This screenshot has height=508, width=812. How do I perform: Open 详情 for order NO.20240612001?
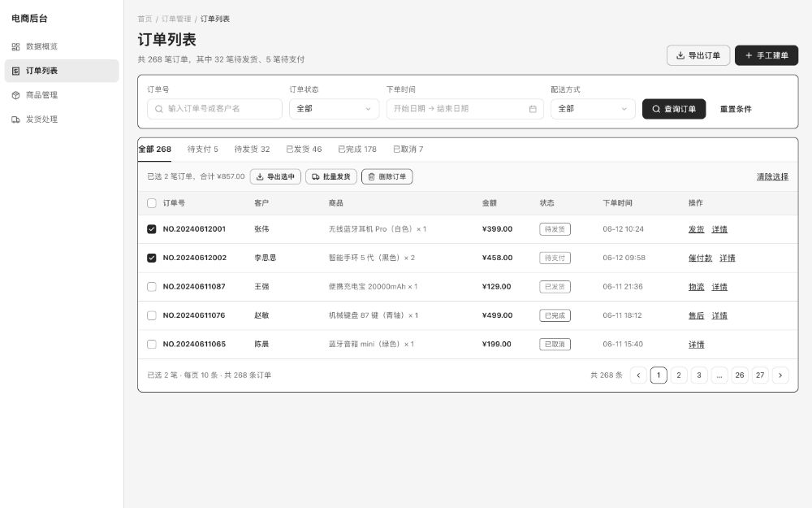point(719,229)
